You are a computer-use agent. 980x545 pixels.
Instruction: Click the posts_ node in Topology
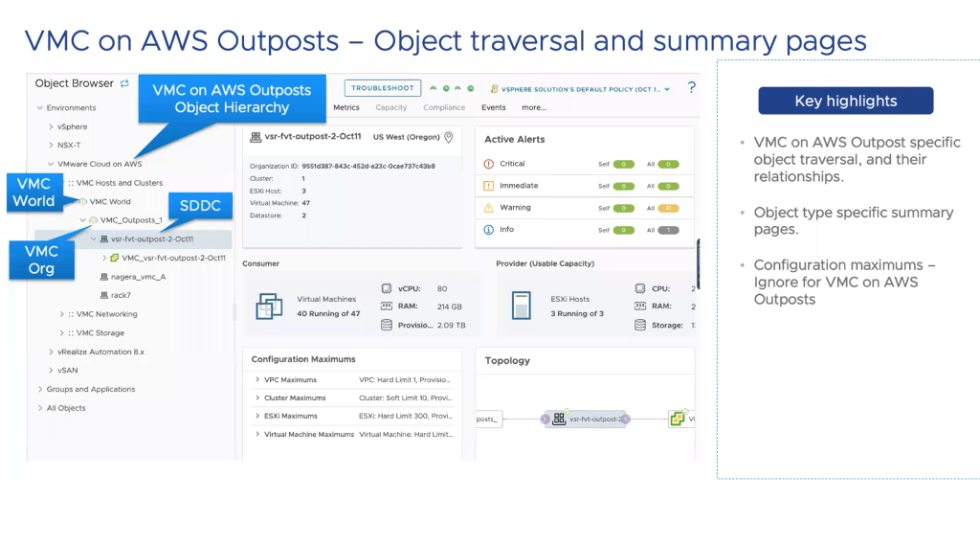pyautogui.click(x=488, y=420)
